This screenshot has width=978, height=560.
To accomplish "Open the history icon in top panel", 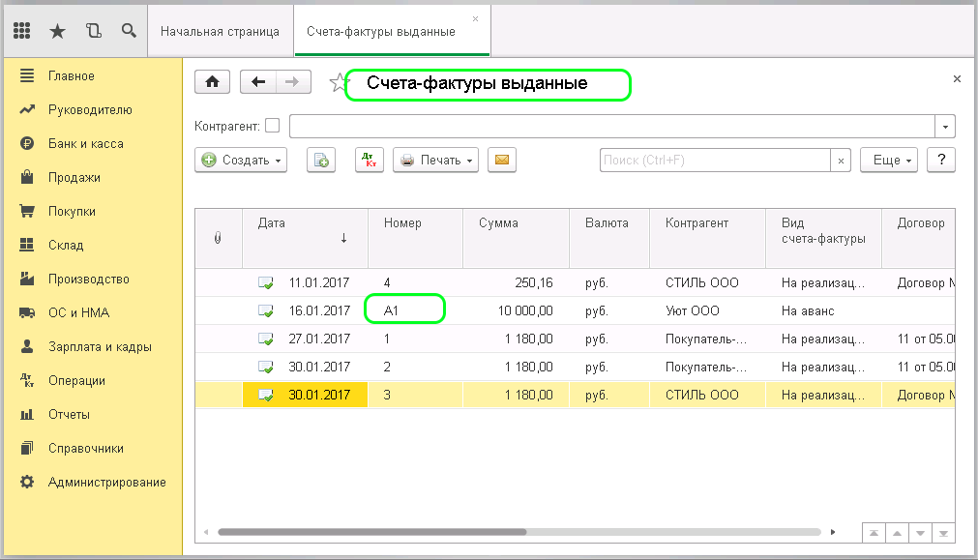I will [93, 31].
